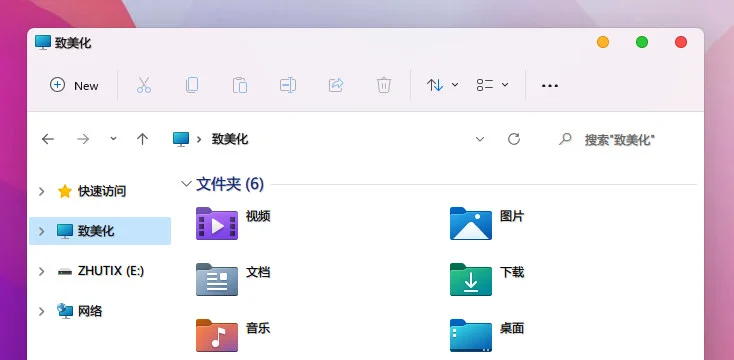Click the 文件夹 (6) group header
The image size is (734, 360).
pos(230,184)
